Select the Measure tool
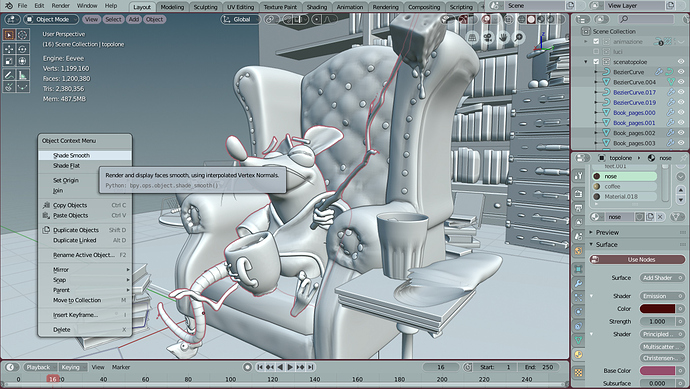 click(22, 75)
